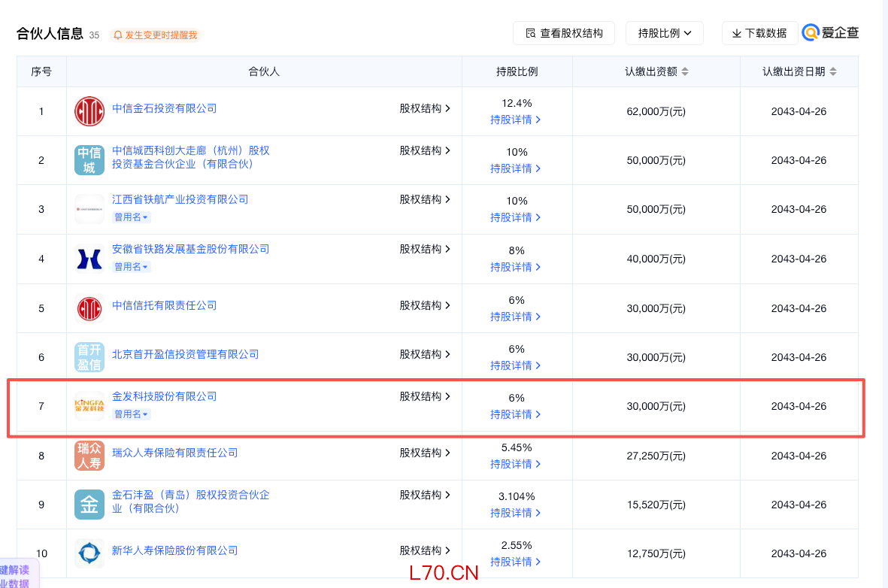Click the CITIC logo of 中信金石投资有限公司
The image size is (888, 588).
(89, 111)
